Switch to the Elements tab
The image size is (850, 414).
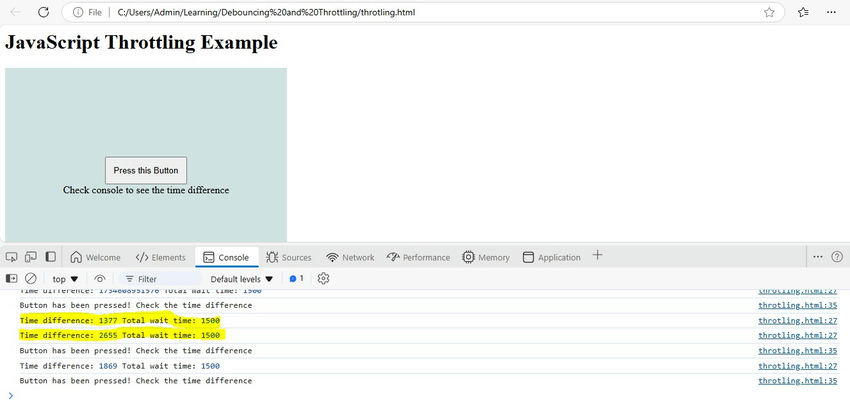[x=160, y=257]
